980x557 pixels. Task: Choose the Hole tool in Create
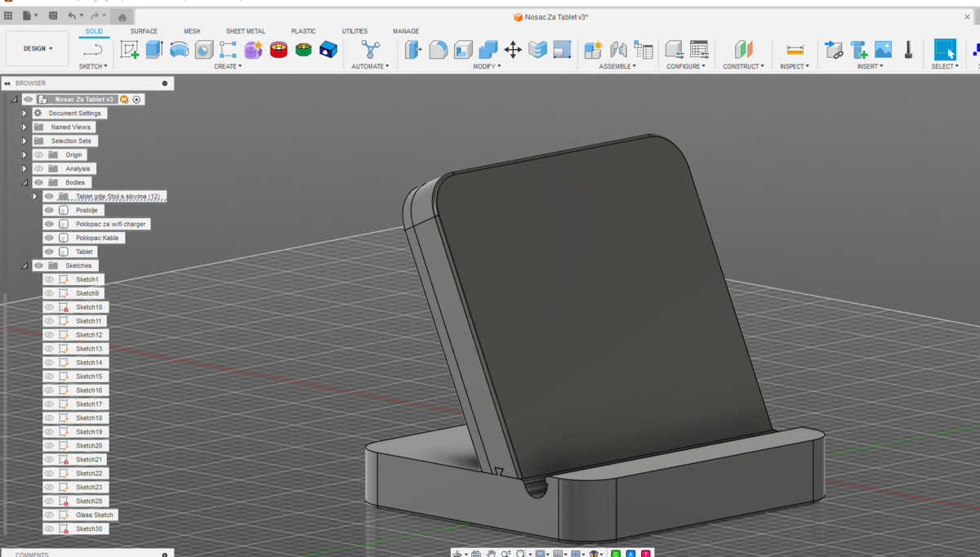pos(204,50)
